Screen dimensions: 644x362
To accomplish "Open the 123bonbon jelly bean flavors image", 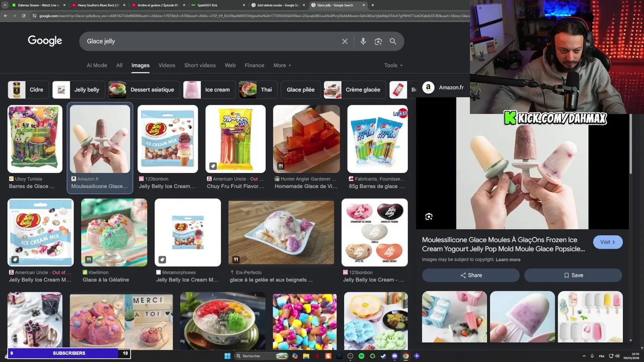I will [375, 232].
